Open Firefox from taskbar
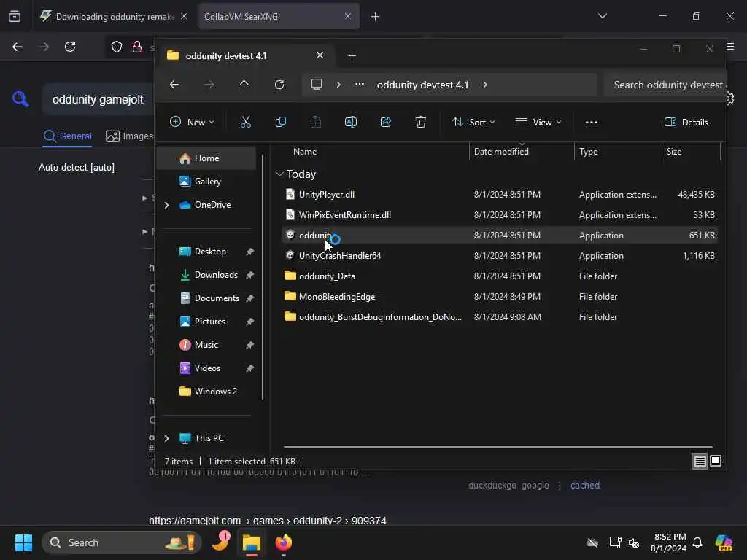Screen dimensions: 747x560 click(284, 542)
